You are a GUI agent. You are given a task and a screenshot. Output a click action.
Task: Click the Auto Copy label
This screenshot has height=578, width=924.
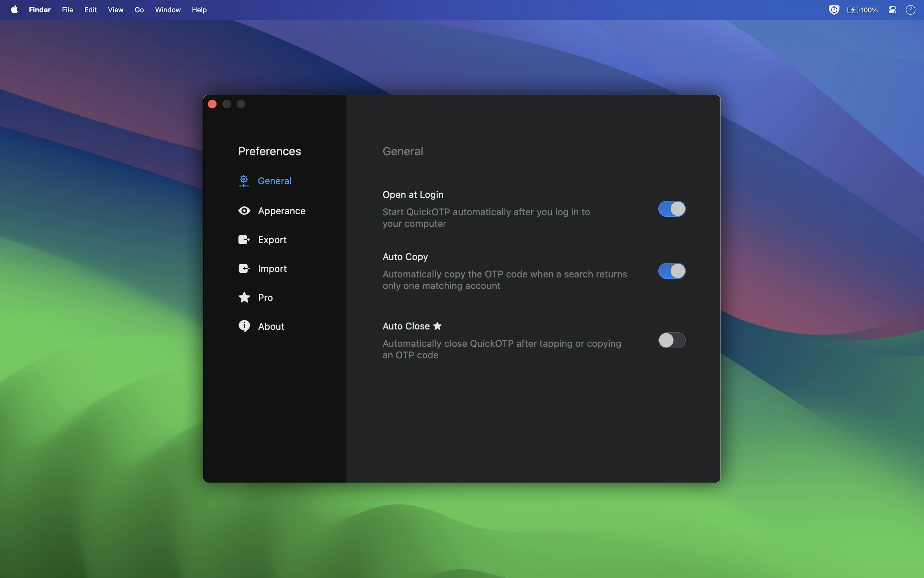tap(405, 257)
